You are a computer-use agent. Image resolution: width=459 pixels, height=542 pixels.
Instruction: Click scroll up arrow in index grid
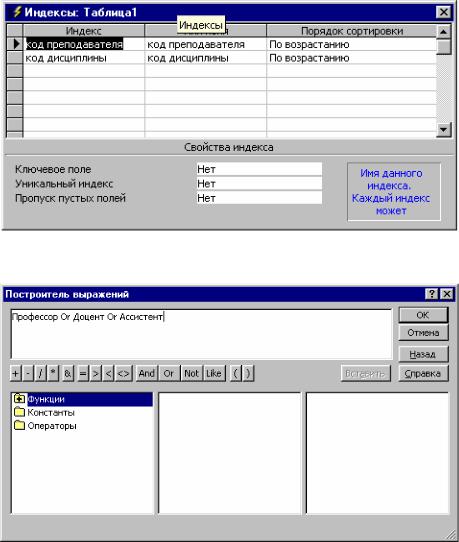point(444,32)
